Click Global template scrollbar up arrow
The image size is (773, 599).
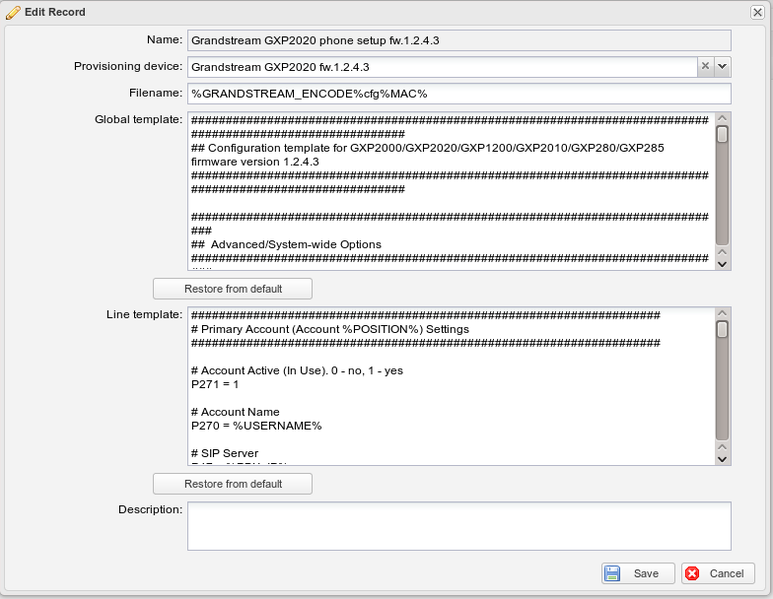click(722, 118)
